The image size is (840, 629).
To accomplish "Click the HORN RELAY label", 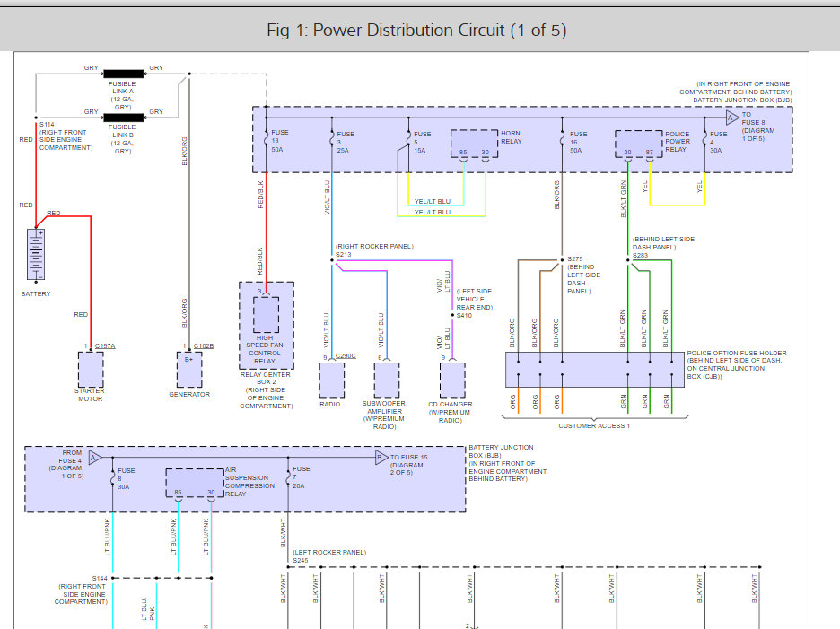I will (x=511, y=137).
